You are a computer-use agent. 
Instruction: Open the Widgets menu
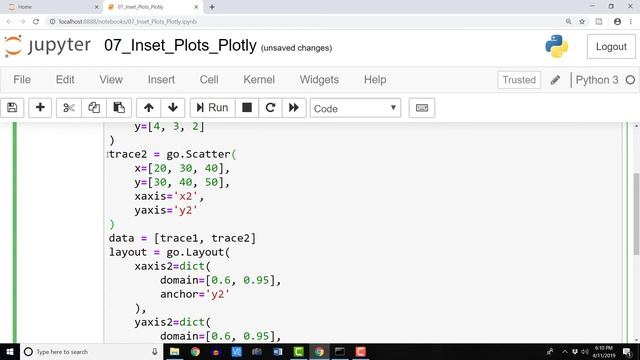click(x=319, y=80)
